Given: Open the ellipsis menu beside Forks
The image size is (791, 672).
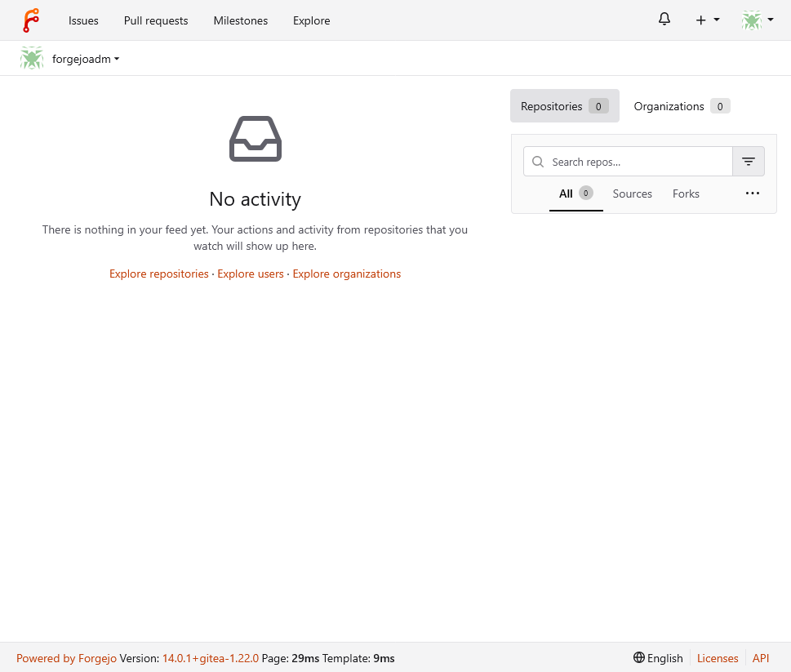Looking at the screenshot, I should (752, 193).
